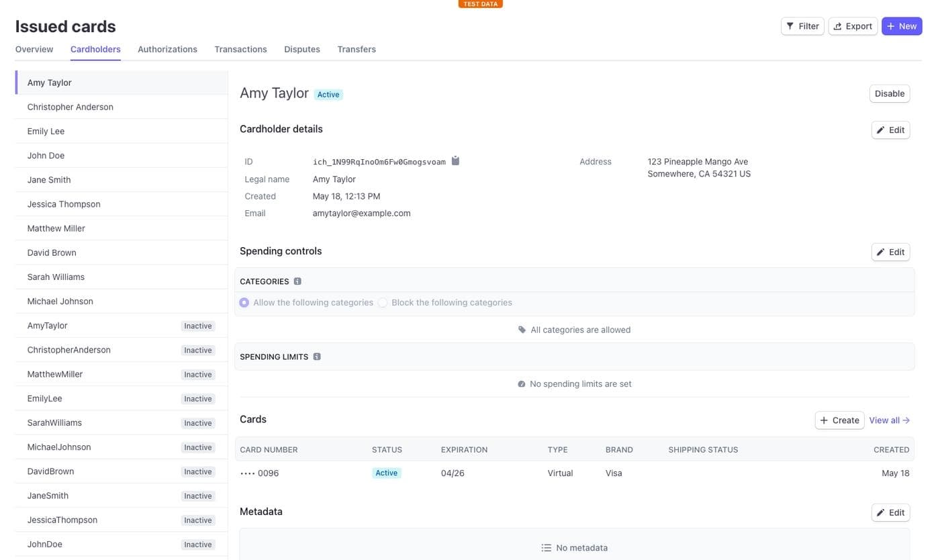Select Christopher Anderson in the sidebar
This screenshot has height=560, width=940.
[x=70, y=107]
